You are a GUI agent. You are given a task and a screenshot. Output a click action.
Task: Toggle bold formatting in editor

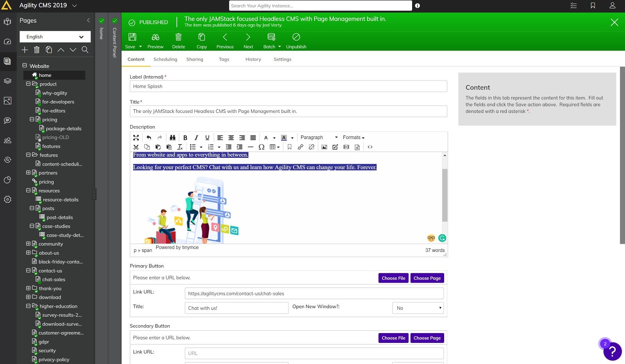pos(185,137)
